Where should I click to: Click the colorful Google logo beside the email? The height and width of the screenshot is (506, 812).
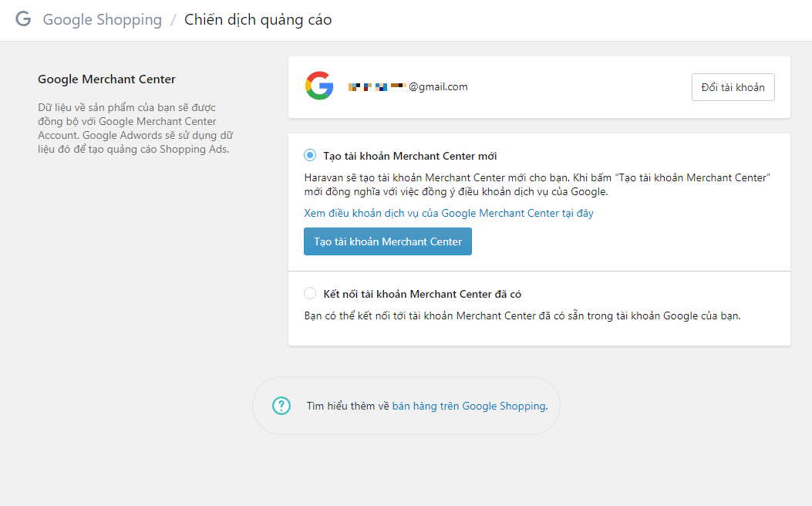pyautogui.click(x=319, y=86)
